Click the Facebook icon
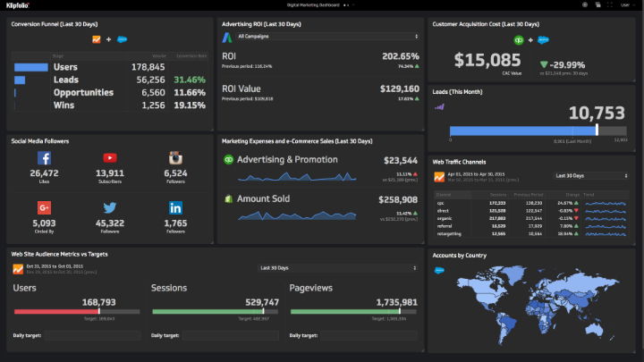The height and width of the screenshot is (362, 644). 44,158
